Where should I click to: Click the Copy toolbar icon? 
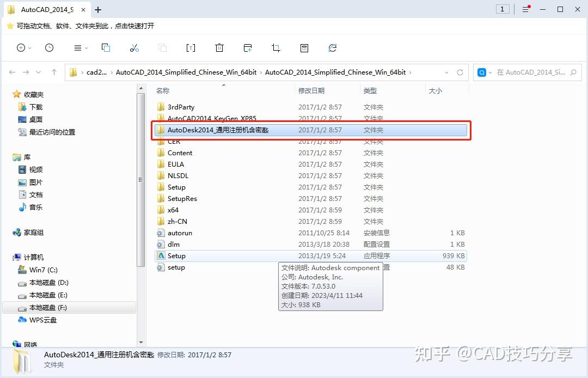106,47
